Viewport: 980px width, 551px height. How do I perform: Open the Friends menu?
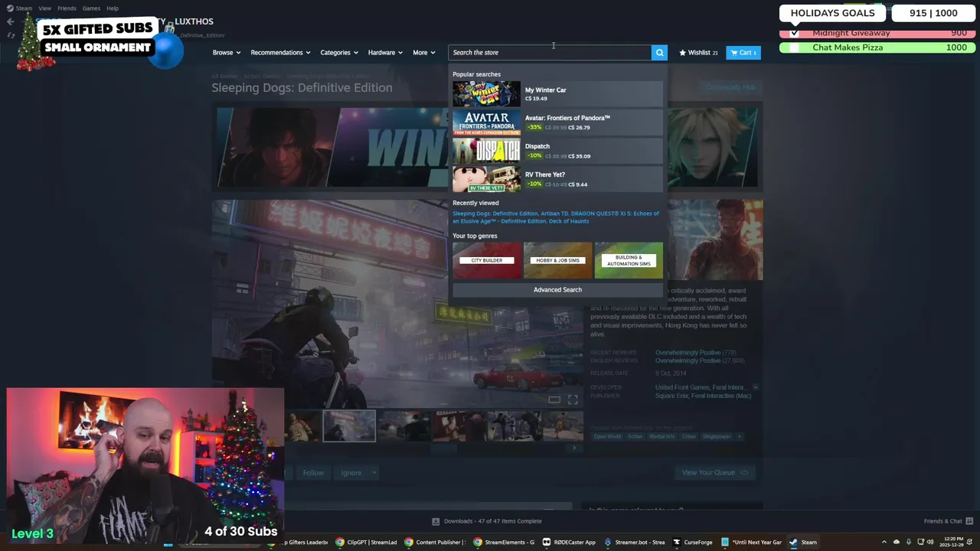coord(67,8)
